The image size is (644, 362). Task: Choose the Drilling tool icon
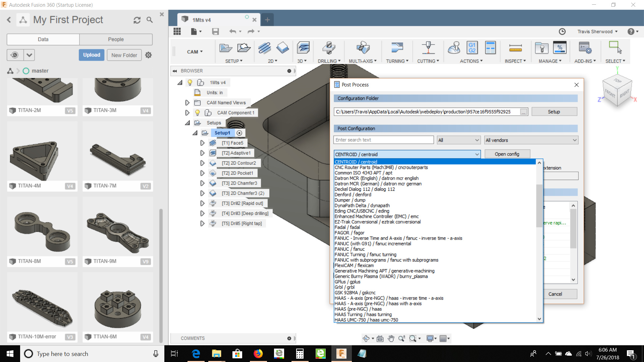[329, 48]
